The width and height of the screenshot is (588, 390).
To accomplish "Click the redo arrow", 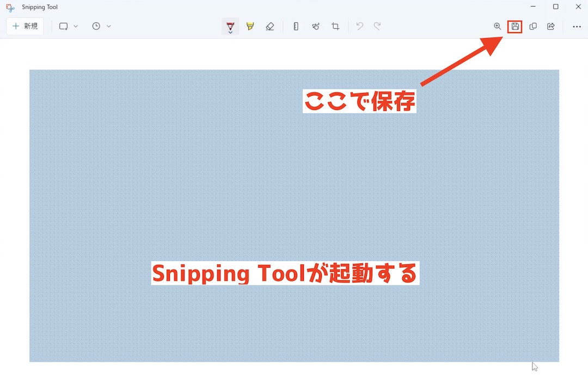I will pos(378,26).
